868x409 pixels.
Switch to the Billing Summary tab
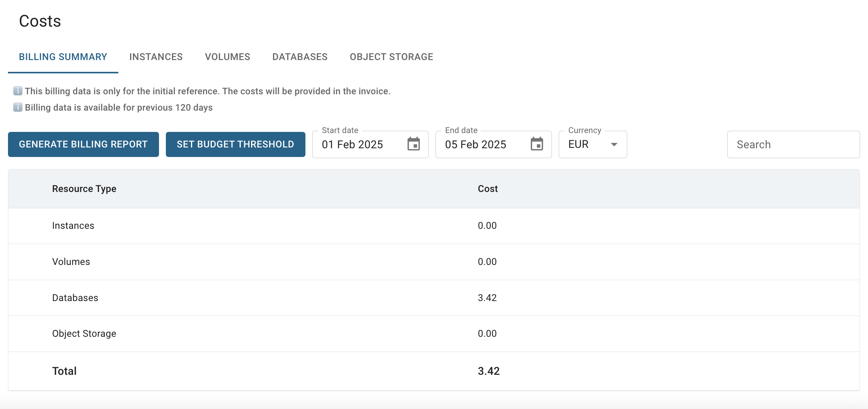(x=63, y=57)
